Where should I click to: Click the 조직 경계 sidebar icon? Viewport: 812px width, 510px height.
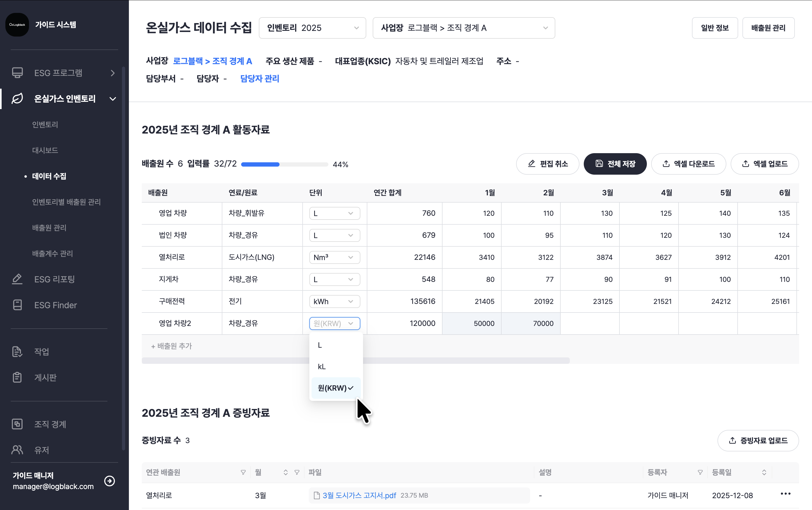[17, 424]
